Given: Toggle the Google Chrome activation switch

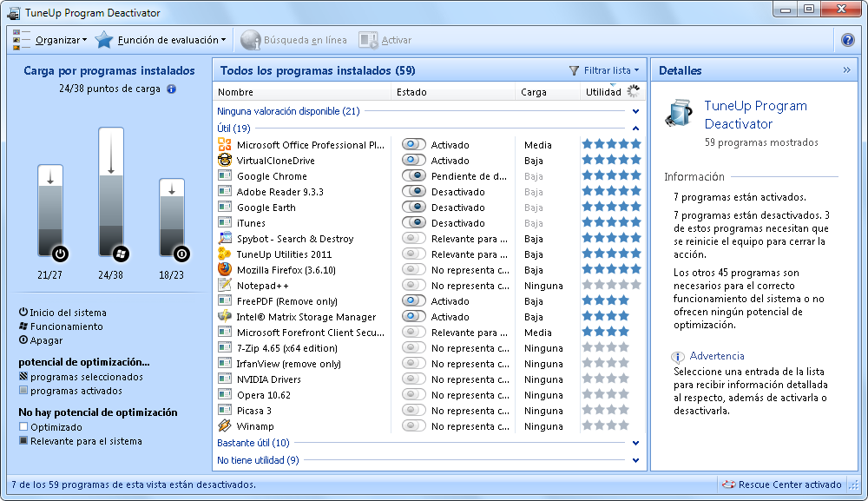Looking at the screenshot, I should 413,176.
